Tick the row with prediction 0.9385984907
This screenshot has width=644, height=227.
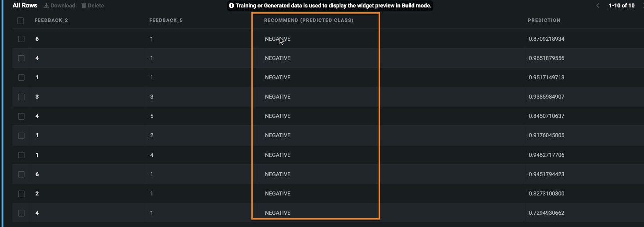point(21,97)
